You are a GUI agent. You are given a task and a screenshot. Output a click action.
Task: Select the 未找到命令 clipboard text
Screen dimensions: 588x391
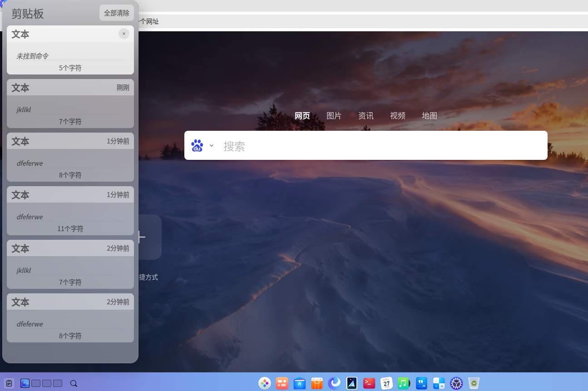click(x=33, y=56)
